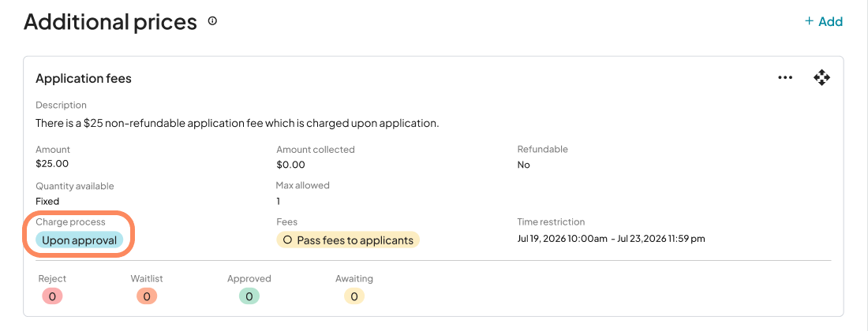Click the Refundable No value
The width and height of the screenshot is (868, 331).
pos(523,165)
